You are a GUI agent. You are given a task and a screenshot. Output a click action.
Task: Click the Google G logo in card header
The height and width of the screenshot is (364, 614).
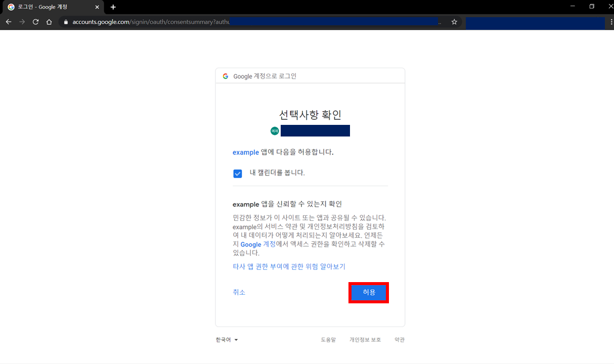tap(226, 76)
